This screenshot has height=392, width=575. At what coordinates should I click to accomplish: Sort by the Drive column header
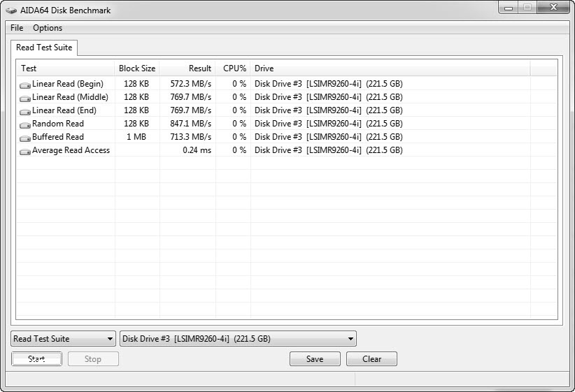click(390, 68)
